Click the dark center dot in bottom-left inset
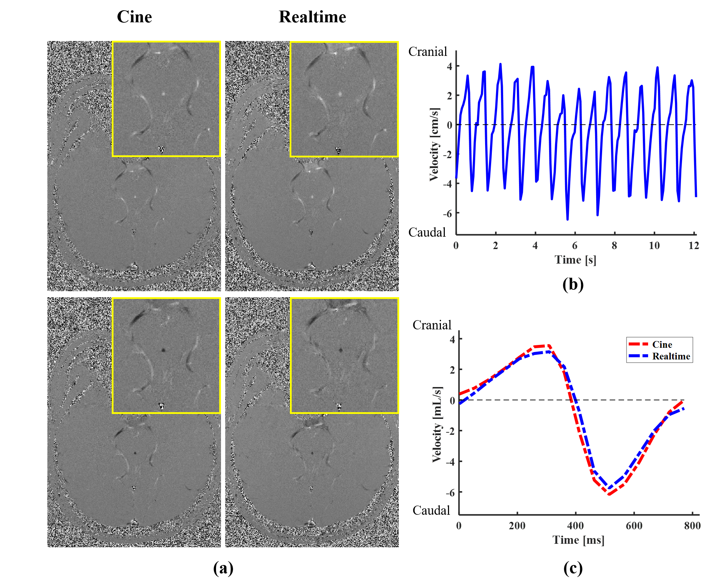728x588 pixels. (163, 350)
